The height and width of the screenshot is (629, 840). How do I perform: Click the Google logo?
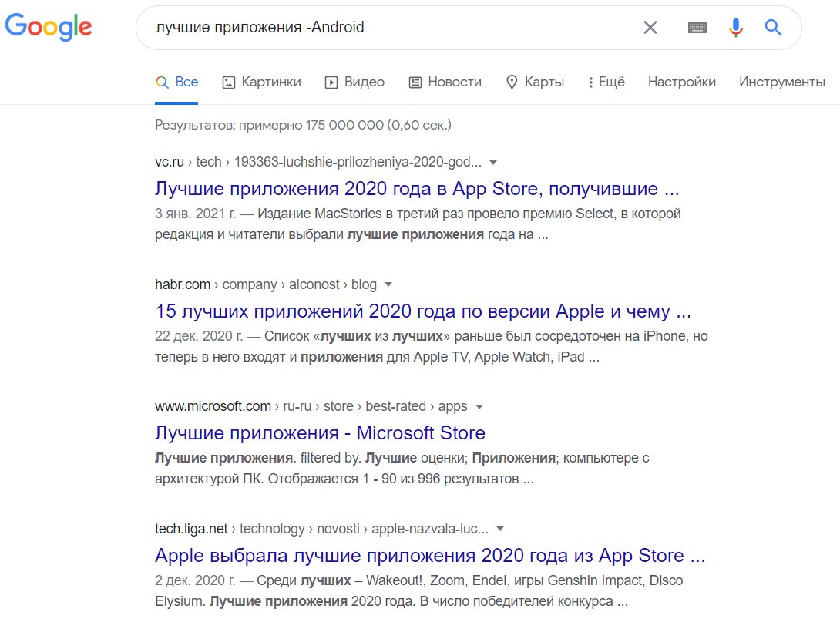click(x=49, y=27)
